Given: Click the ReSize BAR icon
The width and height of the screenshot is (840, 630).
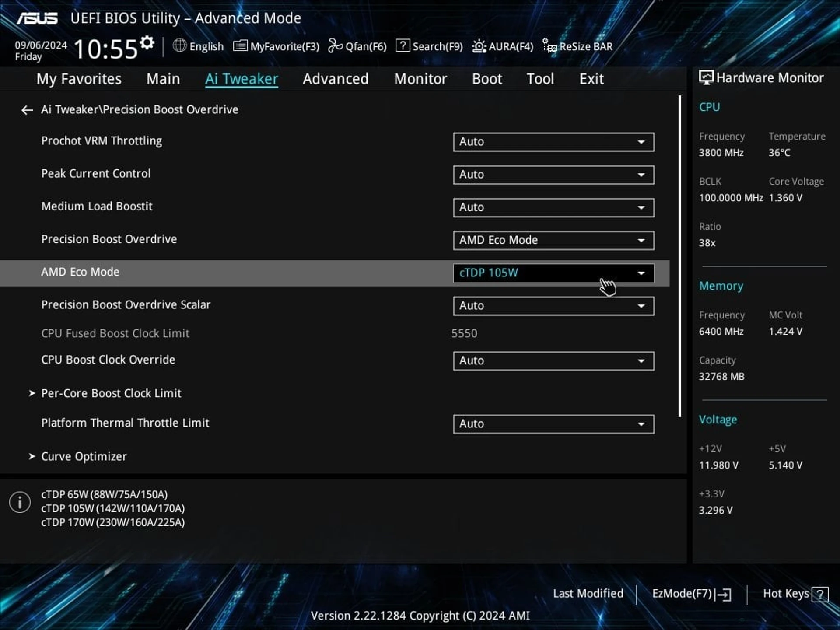Looking at the screenshot, I should [549, 45].
